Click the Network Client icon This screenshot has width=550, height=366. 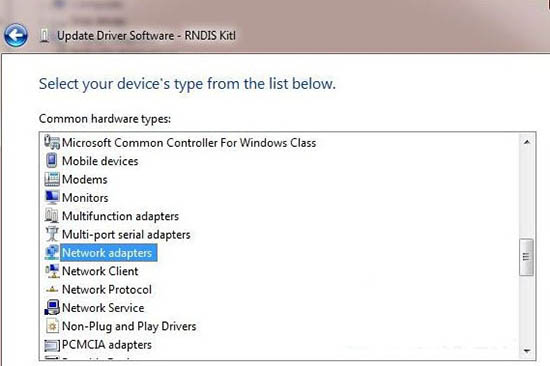[x=52, y=271]
